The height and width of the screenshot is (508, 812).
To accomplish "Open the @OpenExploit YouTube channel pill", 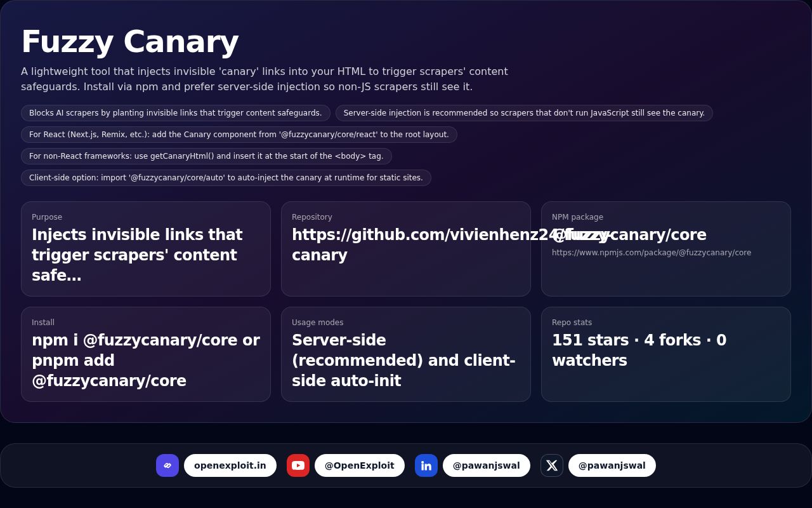I will [x=360, y=465].
